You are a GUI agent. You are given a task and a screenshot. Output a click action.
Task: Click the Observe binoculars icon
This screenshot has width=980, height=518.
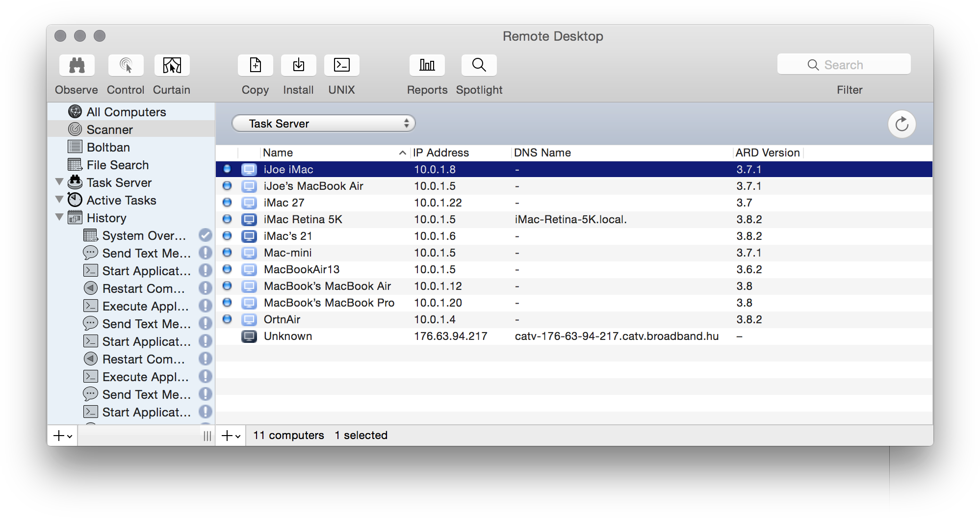pos(77,65)
